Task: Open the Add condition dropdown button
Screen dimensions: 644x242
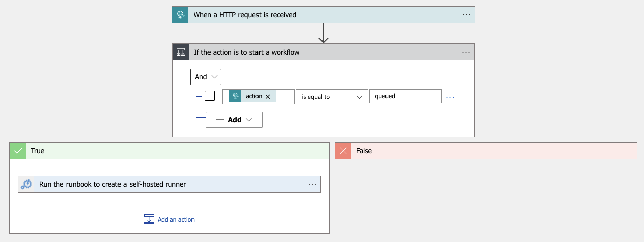Action: click(234, 120)
